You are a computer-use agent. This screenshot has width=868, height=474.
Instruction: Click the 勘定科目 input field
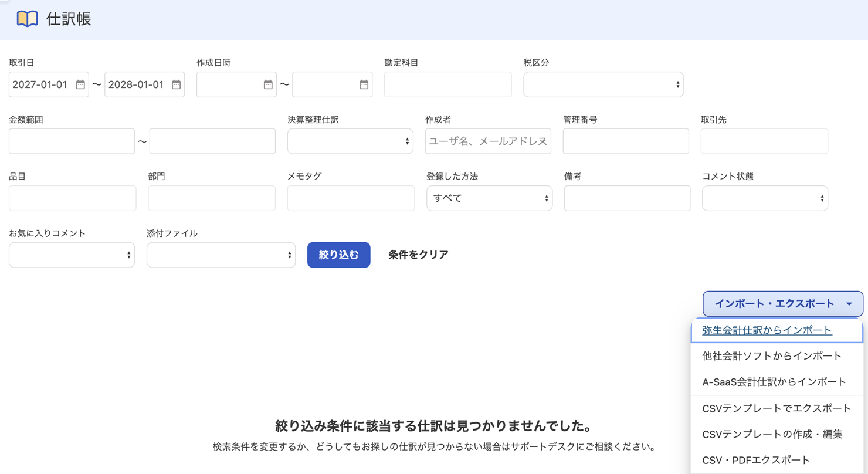pyautogui.click(x=447, y=84)
